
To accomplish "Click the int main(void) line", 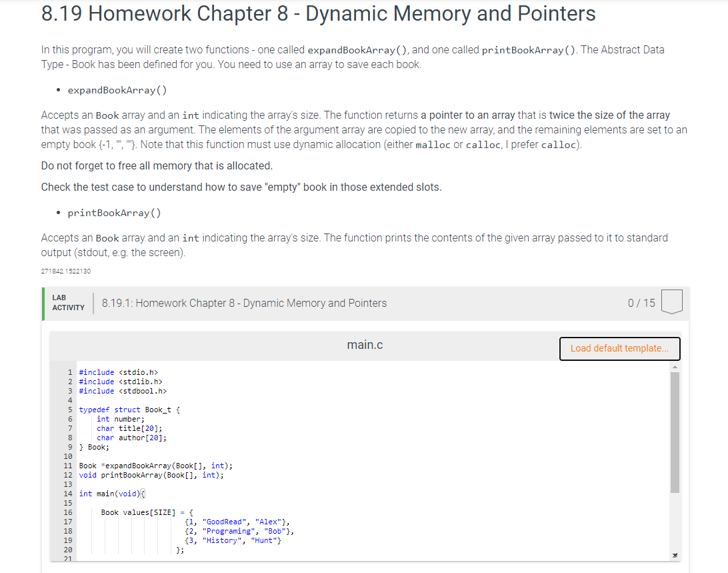I will [x=110, y=494].
